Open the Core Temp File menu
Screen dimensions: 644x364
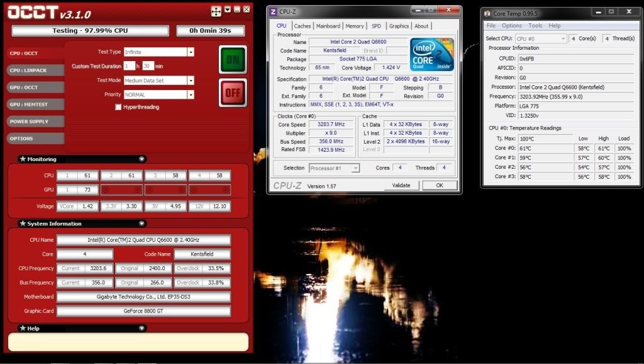(491, 25)
